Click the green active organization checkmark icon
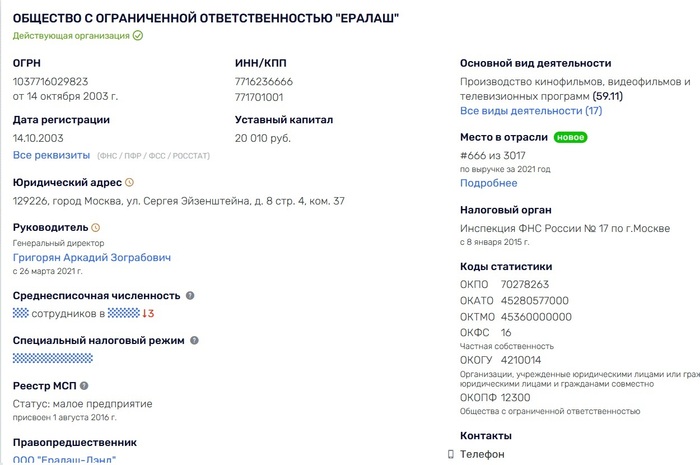This screenshot has height=465, width=700. pos(138,35)
